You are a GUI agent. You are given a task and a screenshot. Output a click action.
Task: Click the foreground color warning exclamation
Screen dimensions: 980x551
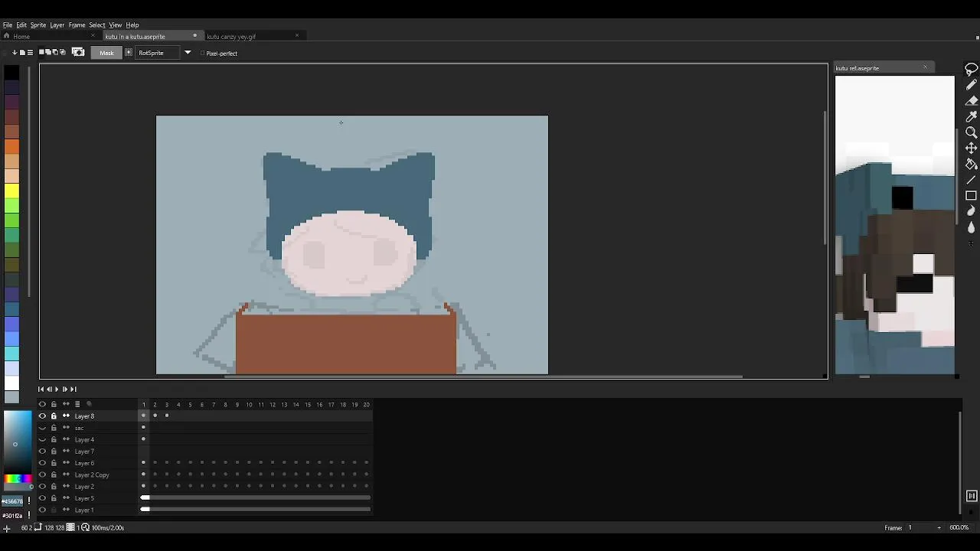coord(29,501)
